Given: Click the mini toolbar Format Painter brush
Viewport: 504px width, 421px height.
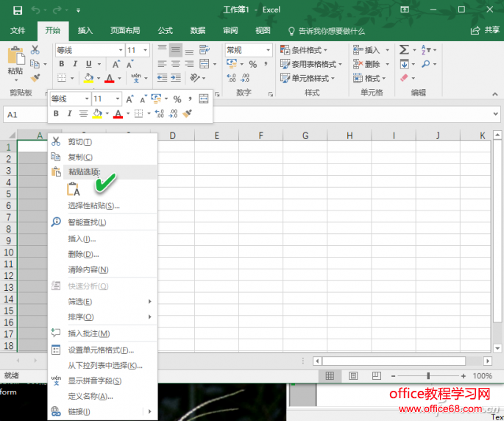Looking at the screenshot, I should [x=187, y=113].
